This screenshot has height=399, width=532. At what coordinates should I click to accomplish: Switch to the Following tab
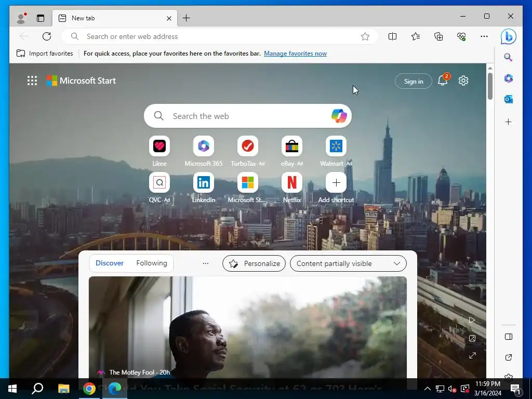tap(152, 263)
